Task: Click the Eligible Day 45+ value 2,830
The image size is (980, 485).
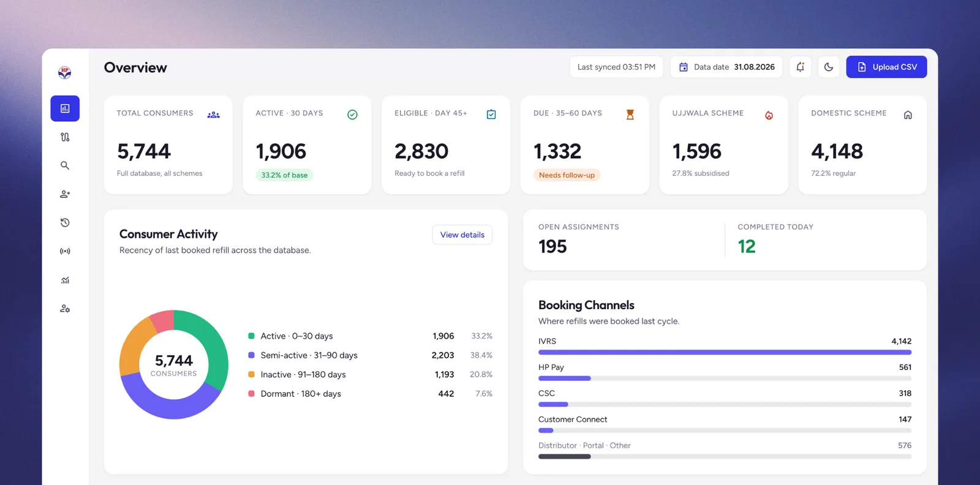Action: click(x=421, y=151)
